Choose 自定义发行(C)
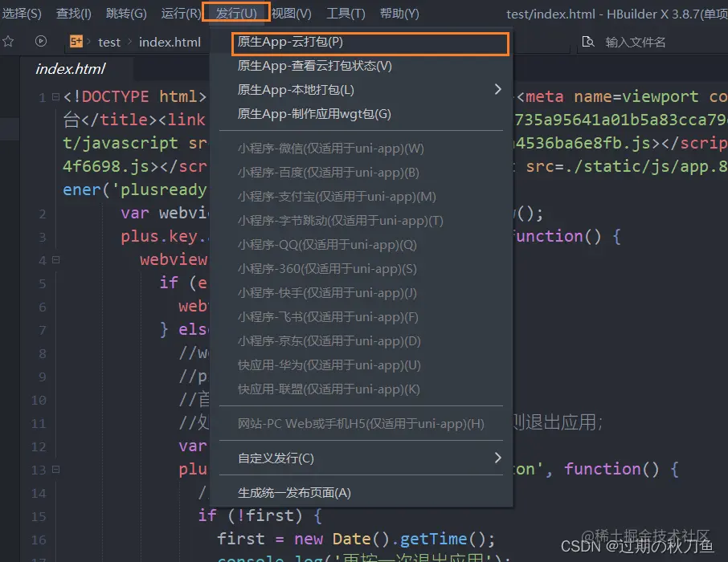This screenshot has height=562, width=728. [x=362, y=458]
